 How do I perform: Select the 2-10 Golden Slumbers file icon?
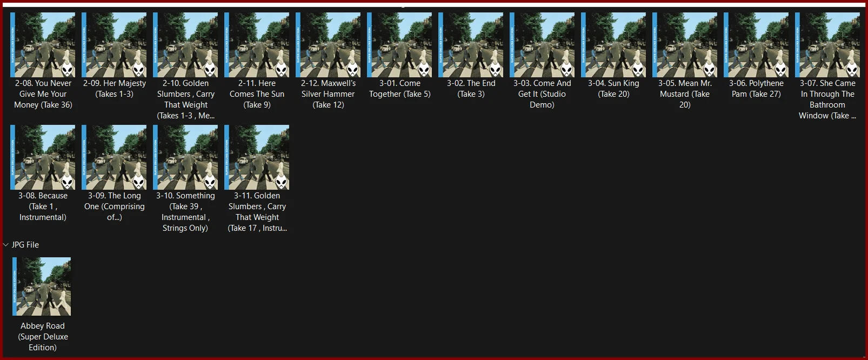click(185, 45)
